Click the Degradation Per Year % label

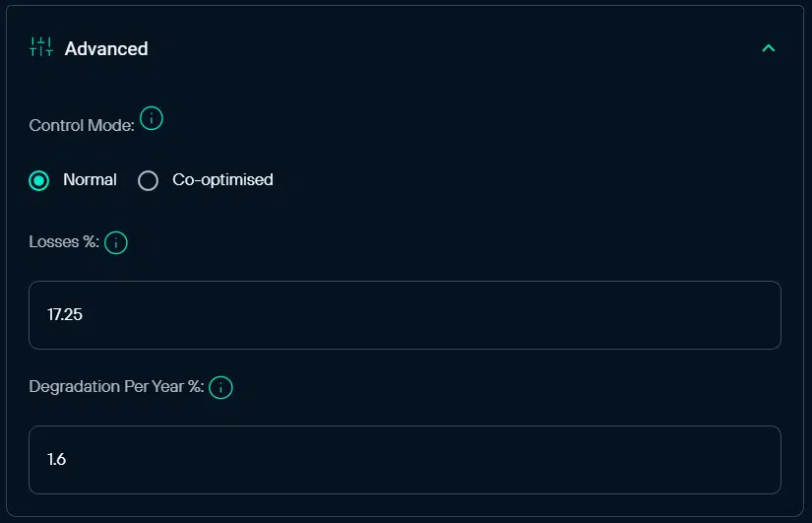(116, 386)
